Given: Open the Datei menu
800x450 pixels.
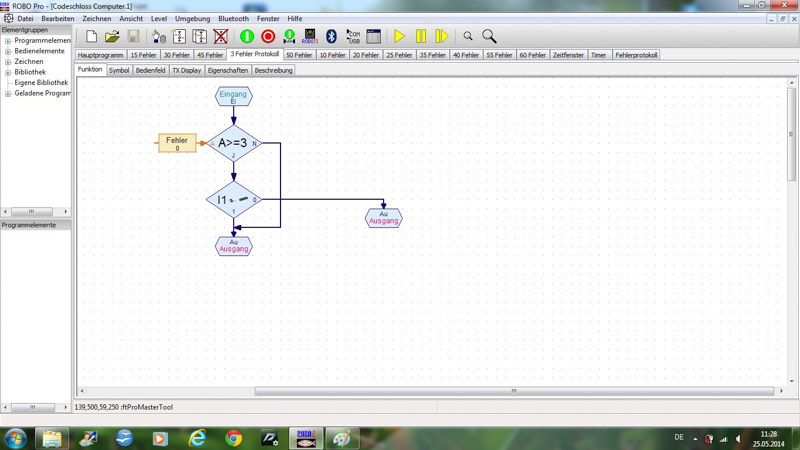Looking at the screenshot, I should [25, 18].
